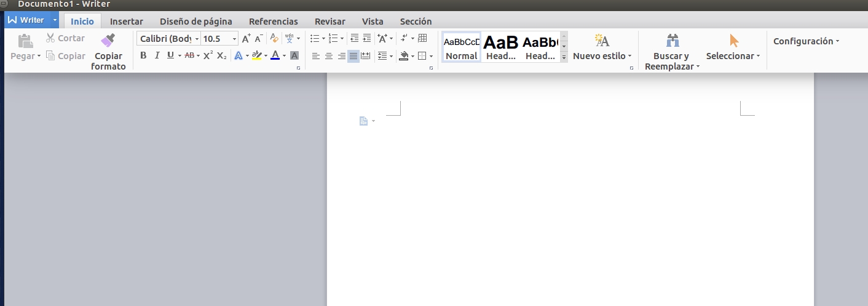Open the Vista tab
This screenshot has height=306, width=868.
[373, 21]
